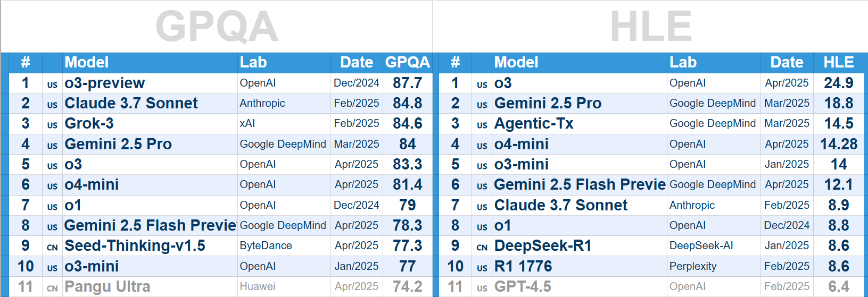Click the Date header in HLE table
This screenshot has height=297, width=868.
tap(787, 63)
